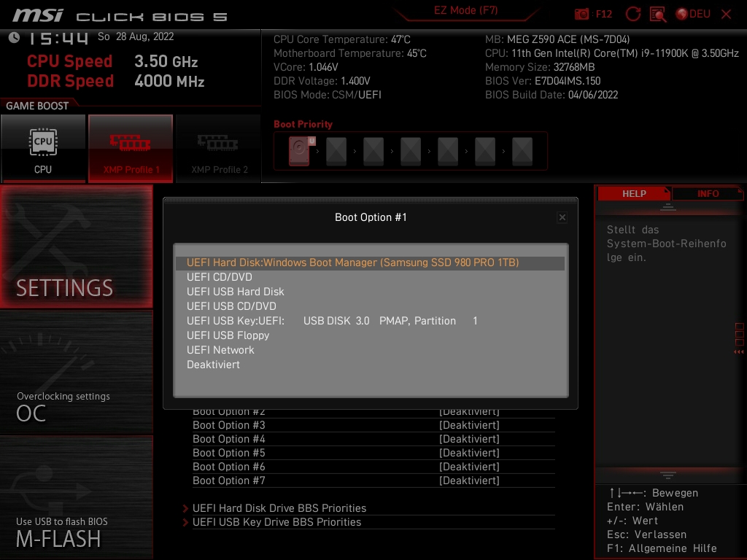The width and height of the screenshot is (747, 560).
Task: Click the second boot priority device slot
Action: [336, 152]
